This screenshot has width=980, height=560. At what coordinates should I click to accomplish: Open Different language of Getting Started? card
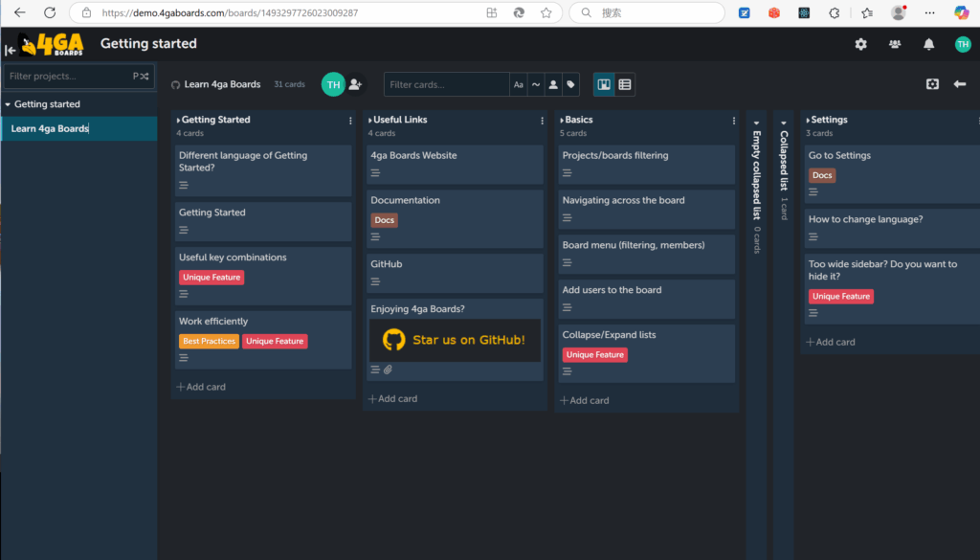(263, 170)
